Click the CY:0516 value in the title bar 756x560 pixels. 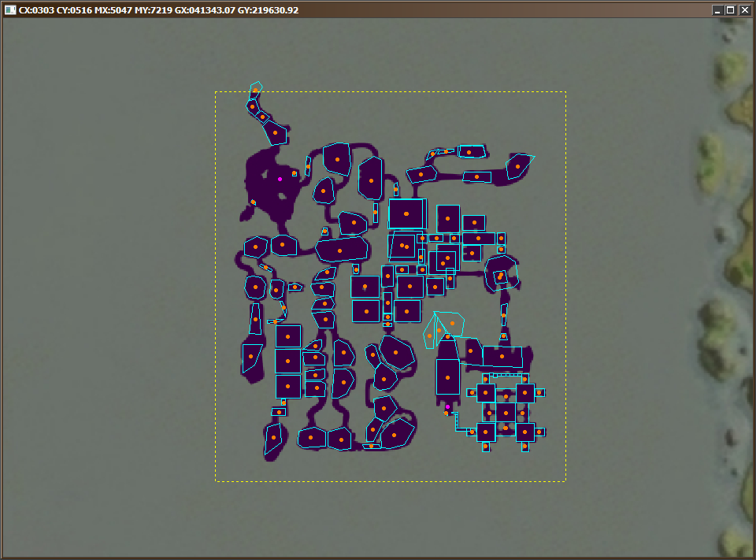pyautogui.click(x=74, y=10)
